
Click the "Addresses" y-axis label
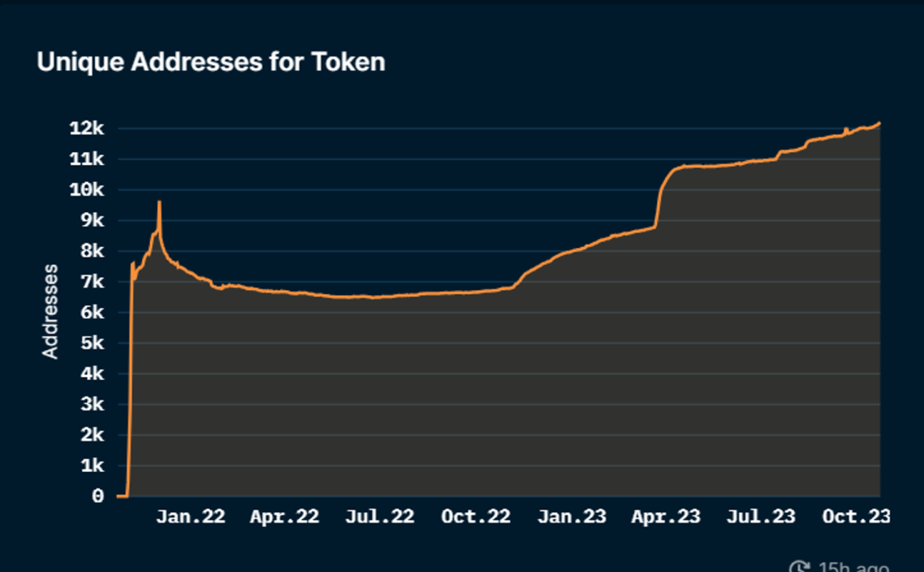click(51, 311)
